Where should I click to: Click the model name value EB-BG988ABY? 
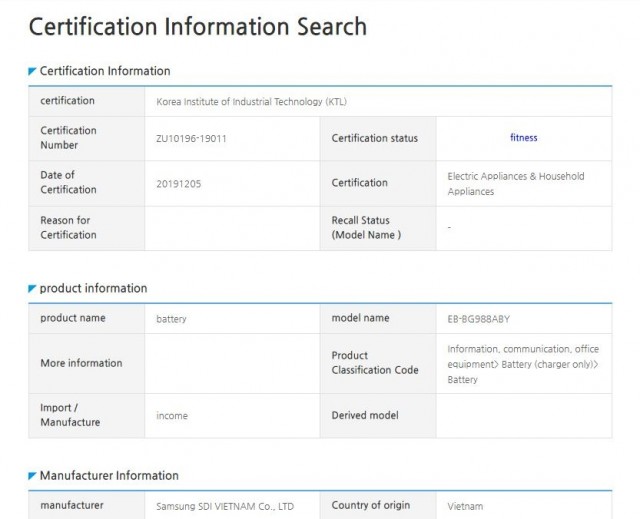485,319
